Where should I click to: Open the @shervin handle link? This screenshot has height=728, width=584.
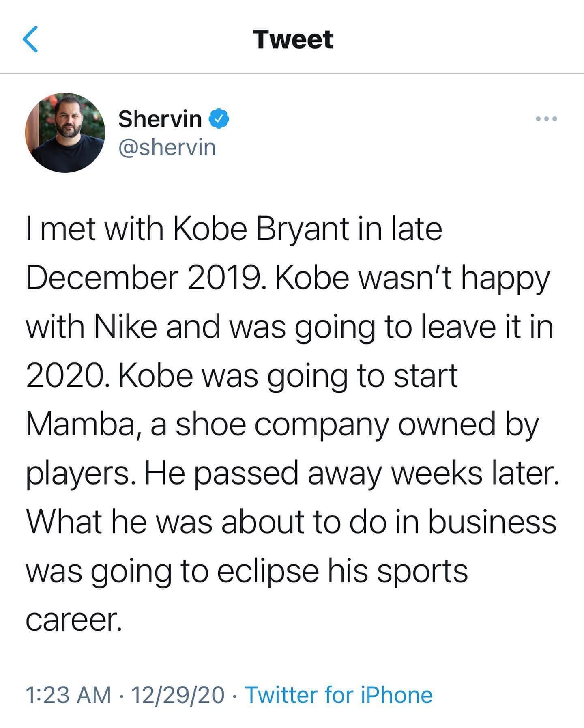coord(167,148)
